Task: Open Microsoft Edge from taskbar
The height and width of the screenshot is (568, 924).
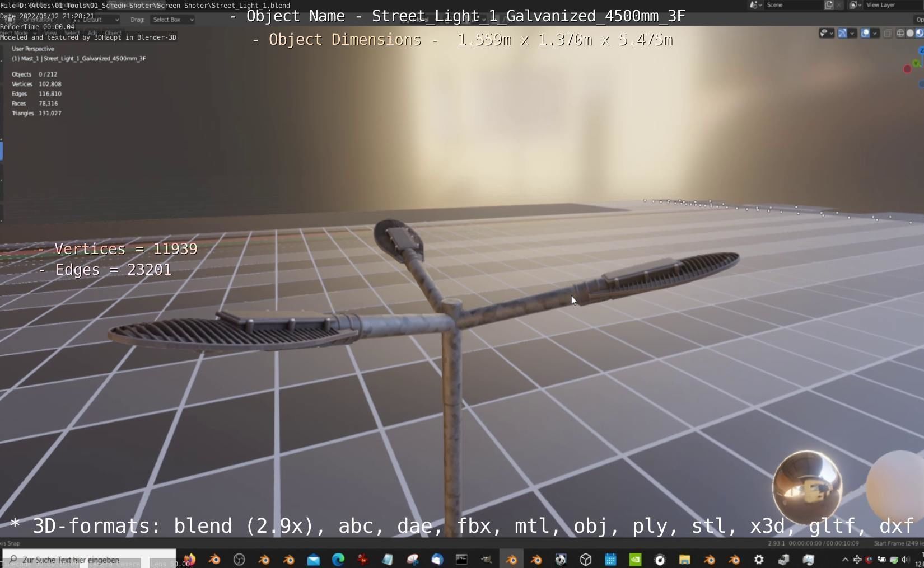Action: click(338, 559)
